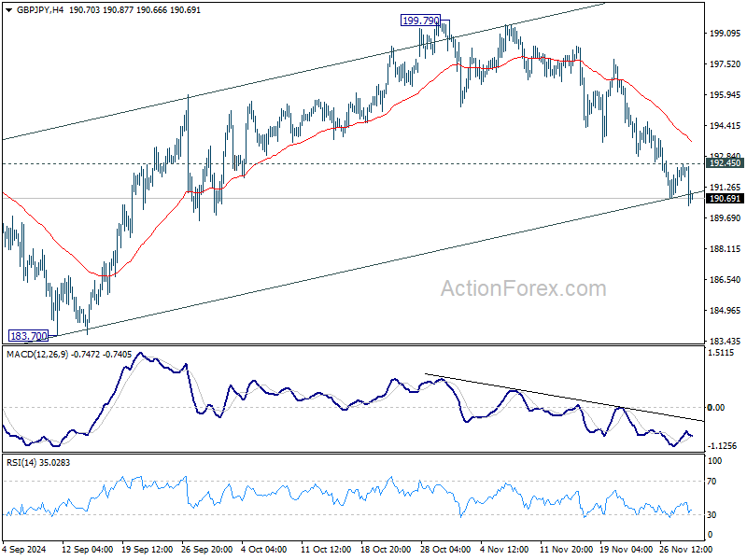
Task: Select the MACD 1.5115 scale value
Action: click(x=720, y=353)
